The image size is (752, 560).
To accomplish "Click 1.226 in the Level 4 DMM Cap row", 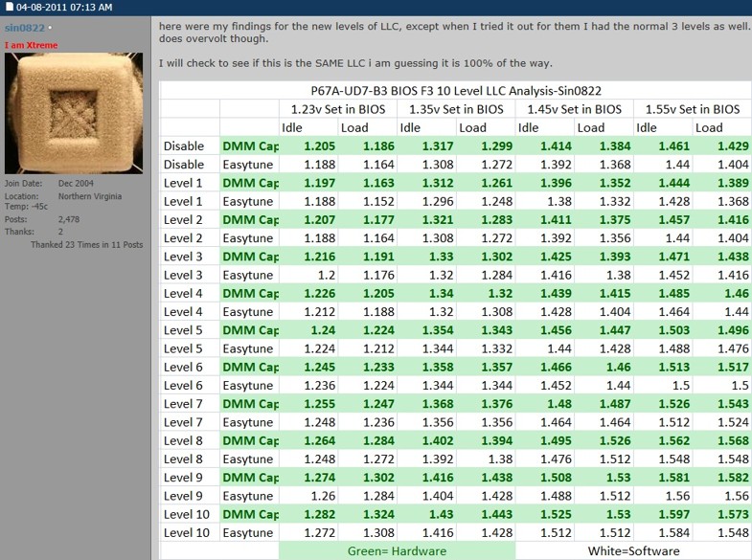I will click(319, 294).
